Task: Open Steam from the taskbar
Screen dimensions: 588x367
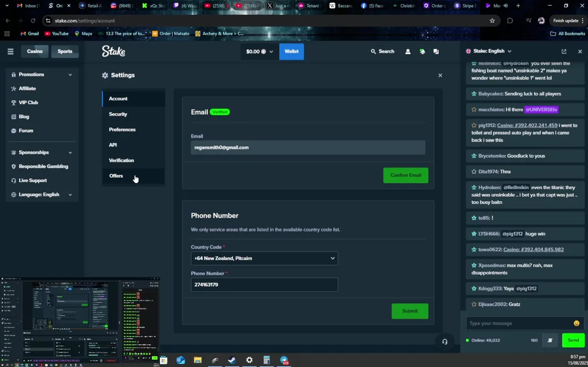Action: pos(232,360)
